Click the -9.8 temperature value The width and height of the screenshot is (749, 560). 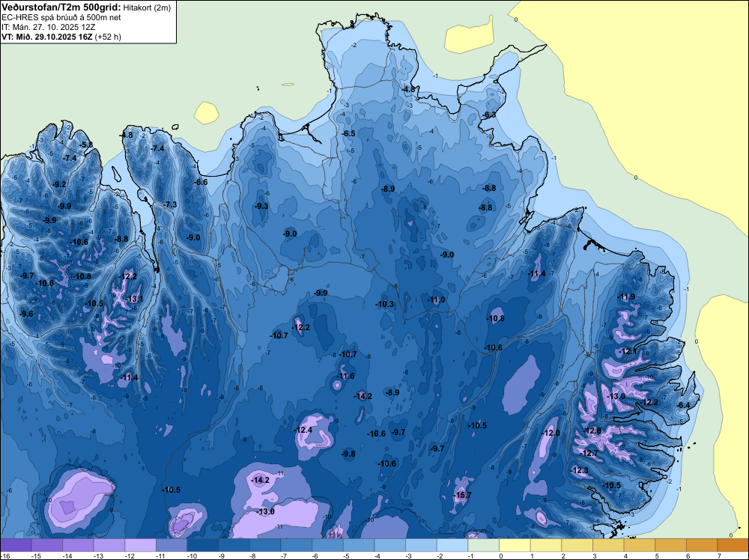click(x=349, y=454)
